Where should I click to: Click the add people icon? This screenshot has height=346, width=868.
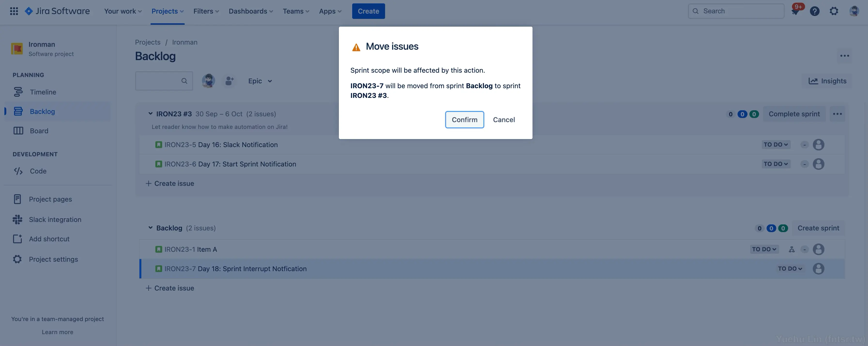(229, 81)
